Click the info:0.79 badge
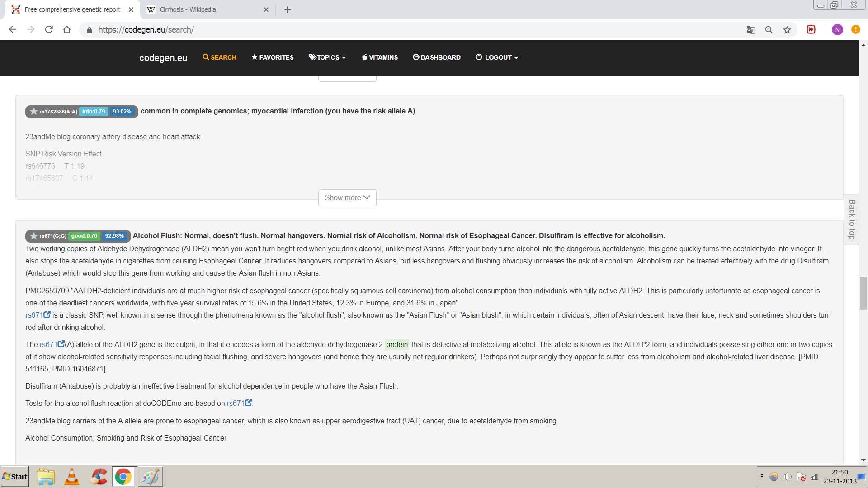Screen dimensions: 868x488 94,112
